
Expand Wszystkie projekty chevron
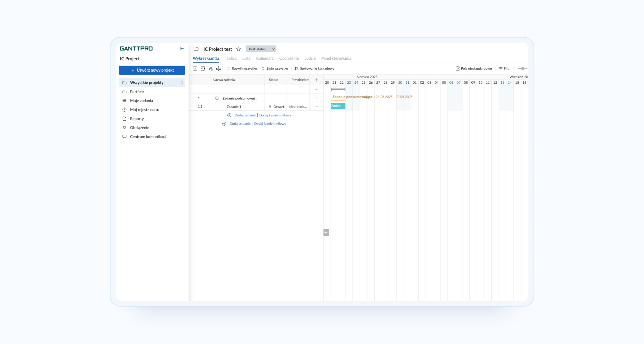click(182, 83)
